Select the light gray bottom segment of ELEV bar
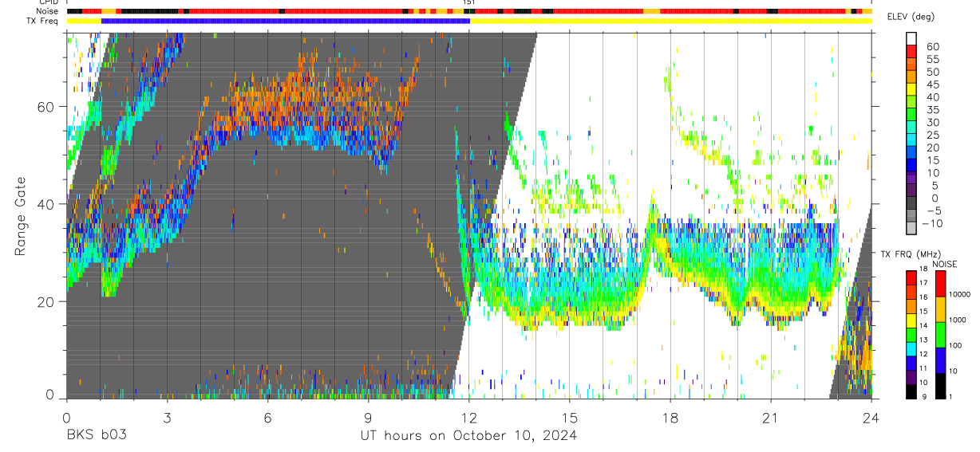 pos(912,230)
